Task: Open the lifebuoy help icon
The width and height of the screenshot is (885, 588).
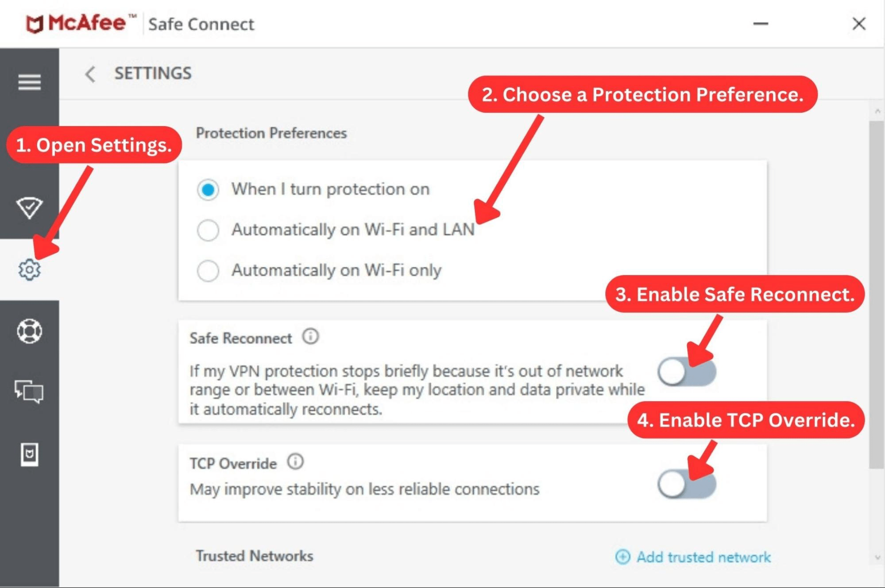Action: pos(29,331)
